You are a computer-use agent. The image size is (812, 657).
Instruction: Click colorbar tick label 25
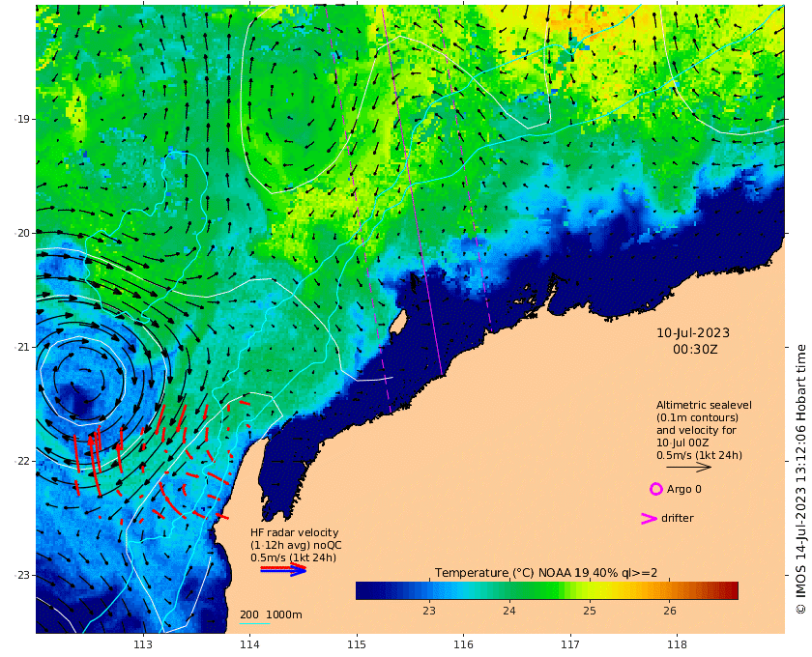point(590,611)
